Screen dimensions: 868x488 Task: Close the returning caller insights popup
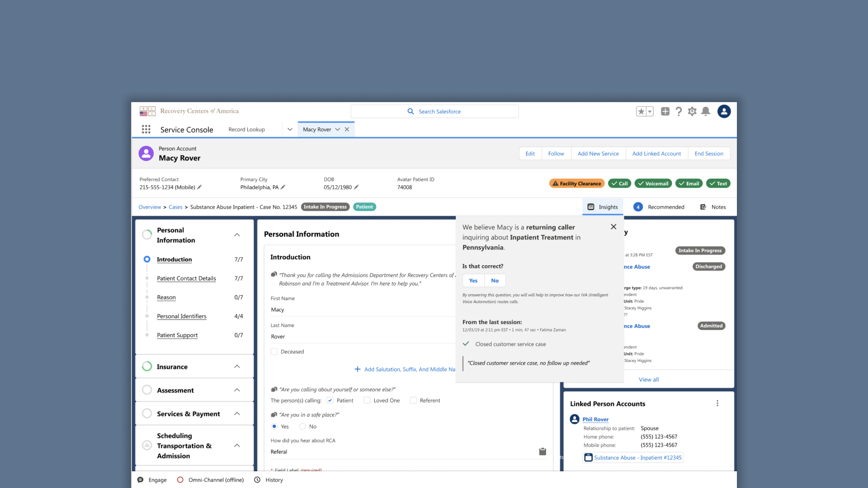click(613, 227)
